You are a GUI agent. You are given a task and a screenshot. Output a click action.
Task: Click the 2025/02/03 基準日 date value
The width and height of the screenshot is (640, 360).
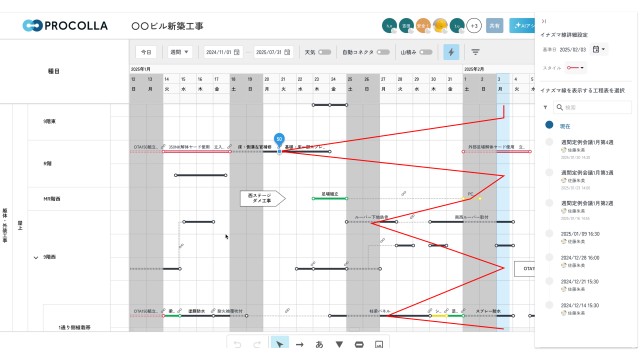click(x=572, y=49)
